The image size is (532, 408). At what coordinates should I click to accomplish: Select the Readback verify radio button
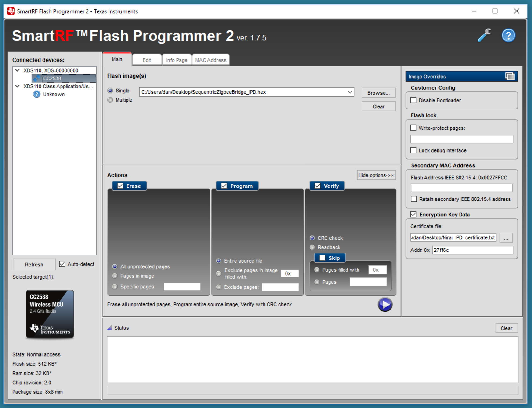click(x=312, y=247)
